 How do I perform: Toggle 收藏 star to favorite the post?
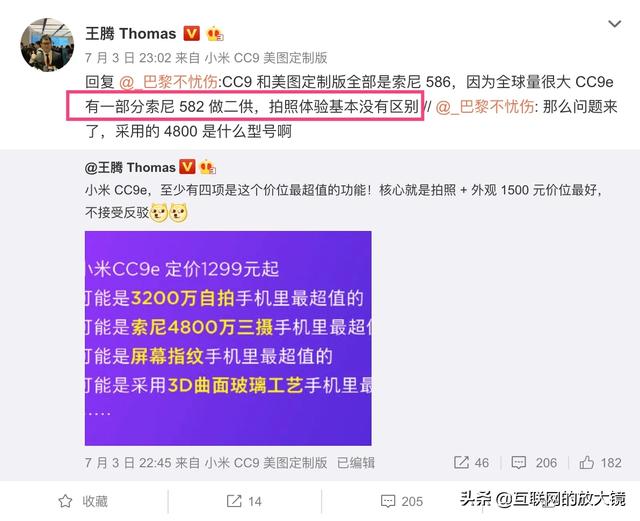[x=83, y=501]
